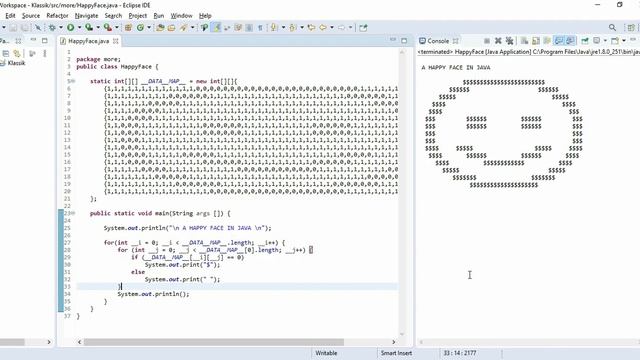Click the Display Selected Console icon

(x=597, y=41)
